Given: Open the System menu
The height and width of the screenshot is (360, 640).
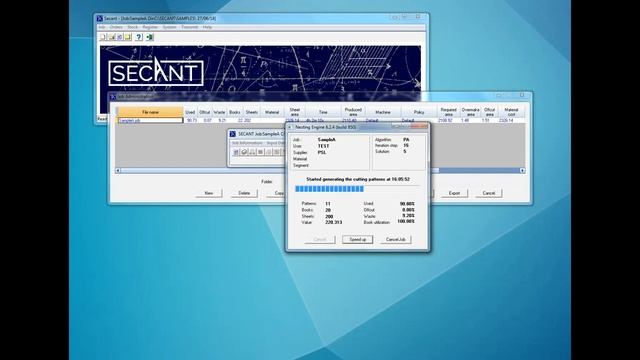Looking at the screenshot, I should tap(170, 27).
